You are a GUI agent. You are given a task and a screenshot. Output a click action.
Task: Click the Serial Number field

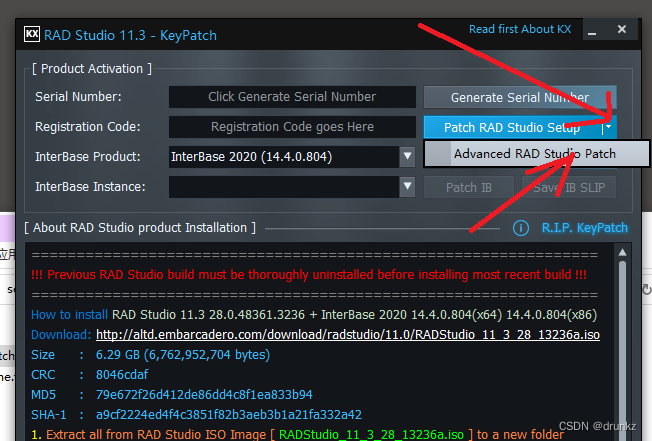tap(292, 97)
